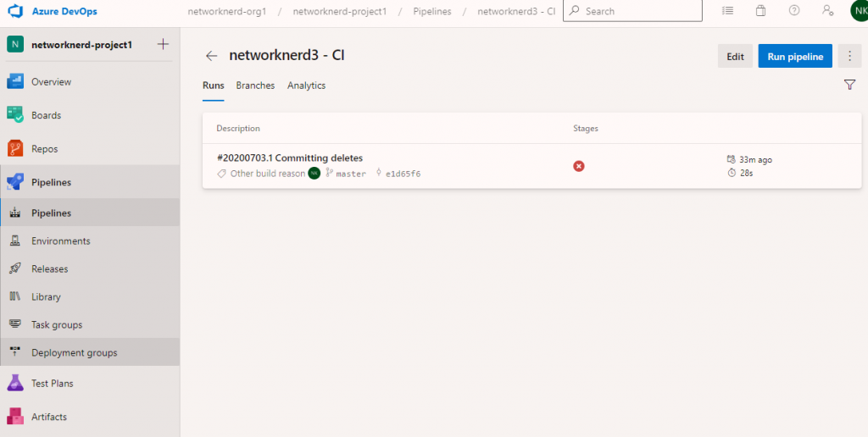
Task: Open the more actions ellipsis menu
Action: coord(849,57)
